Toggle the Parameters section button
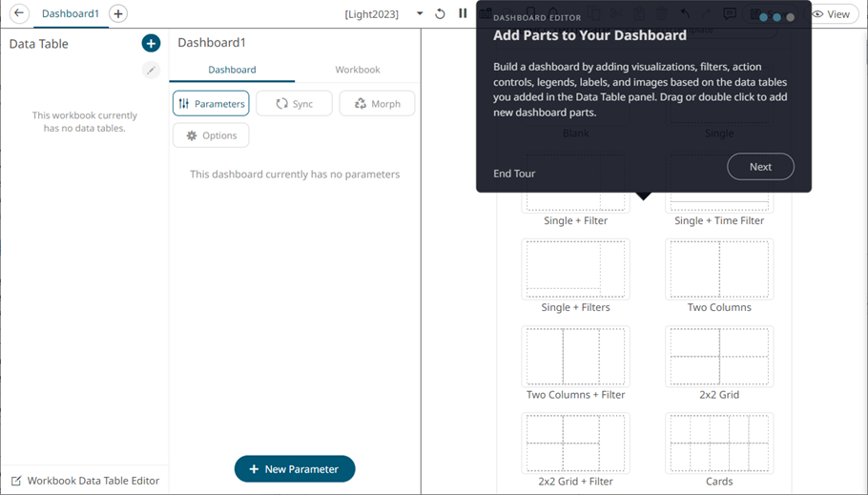The height and width of the screenshot is (495, 868). pos(211,103)
